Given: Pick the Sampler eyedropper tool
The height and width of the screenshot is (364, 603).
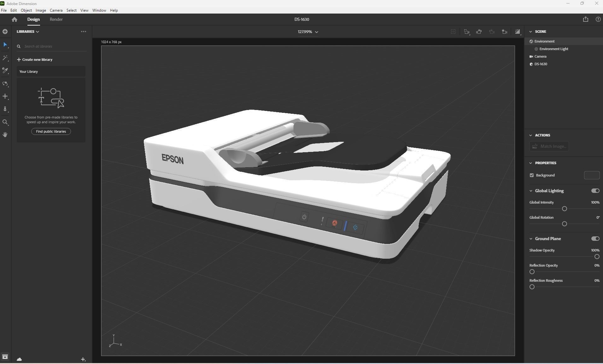Looking at the screenshot, I should 5,71.
